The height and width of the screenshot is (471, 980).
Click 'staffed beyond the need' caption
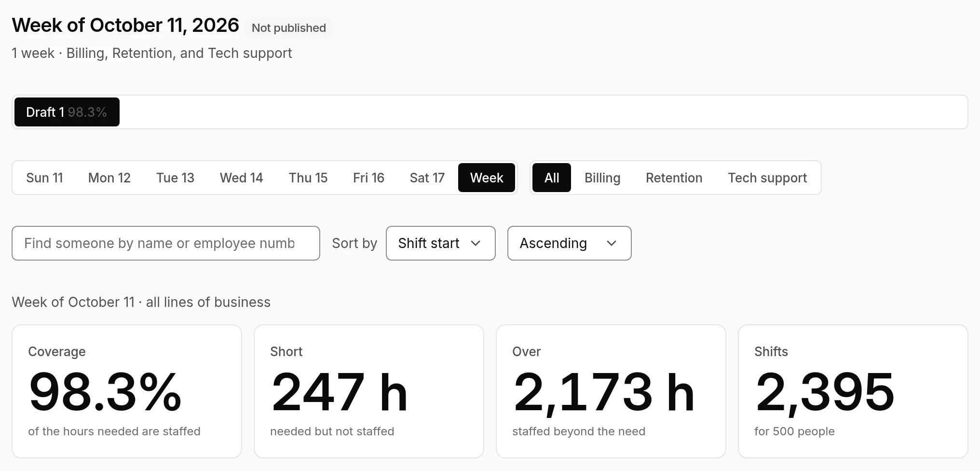[579, 431]
